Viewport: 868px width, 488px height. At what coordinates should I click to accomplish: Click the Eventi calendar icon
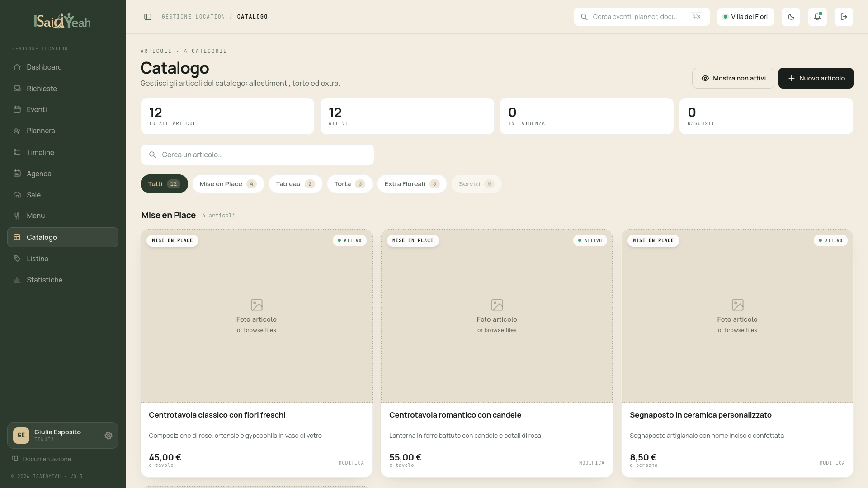17,109
